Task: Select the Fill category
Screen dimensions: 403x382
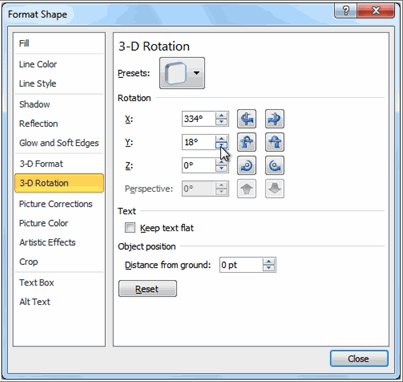Action: [24, 43]
